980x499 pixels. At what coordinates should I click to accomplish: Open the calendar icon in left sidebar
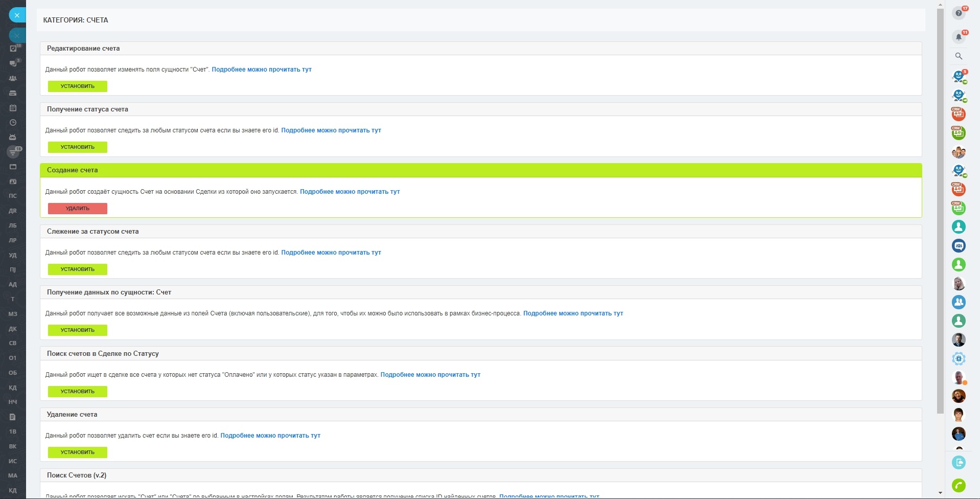pyautogui.click(x=13, y=108)
